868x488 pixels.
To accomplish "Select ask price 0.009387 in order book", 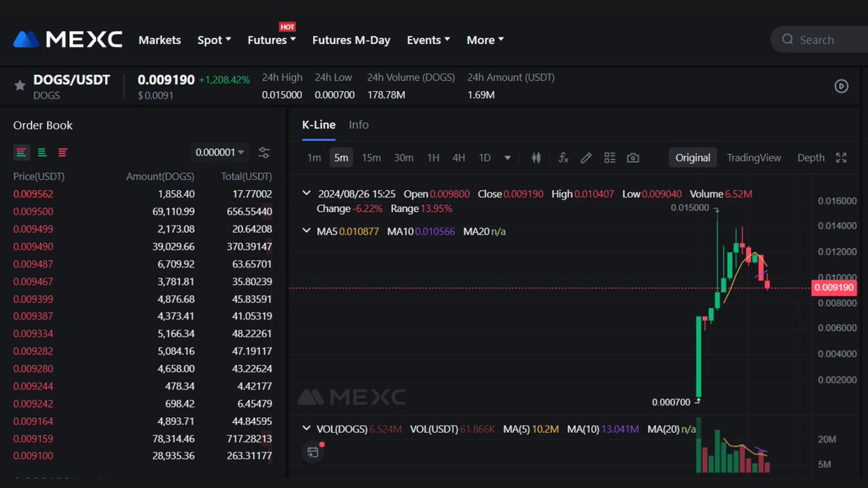I will 33,316.
